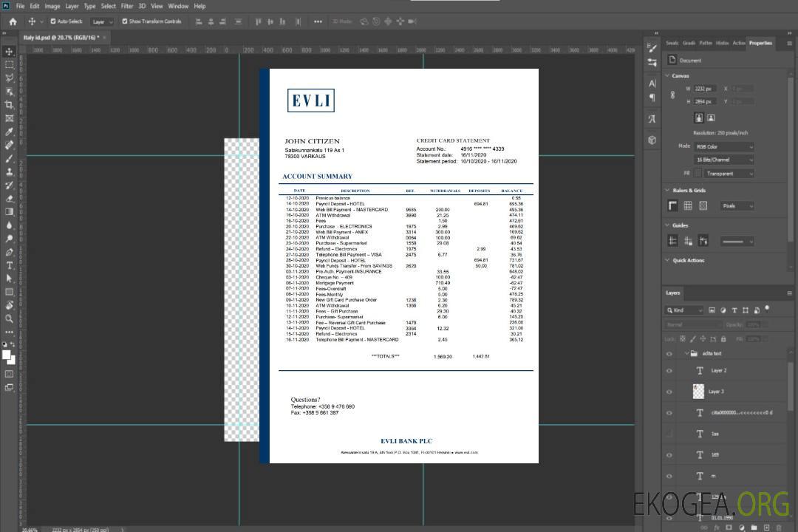
Task: Set canvas to portrait orientation
Action: pos(699,118)
